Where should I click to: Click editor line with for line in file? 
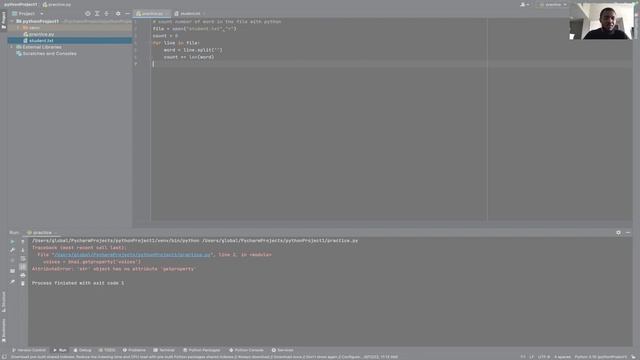point(176,43)
